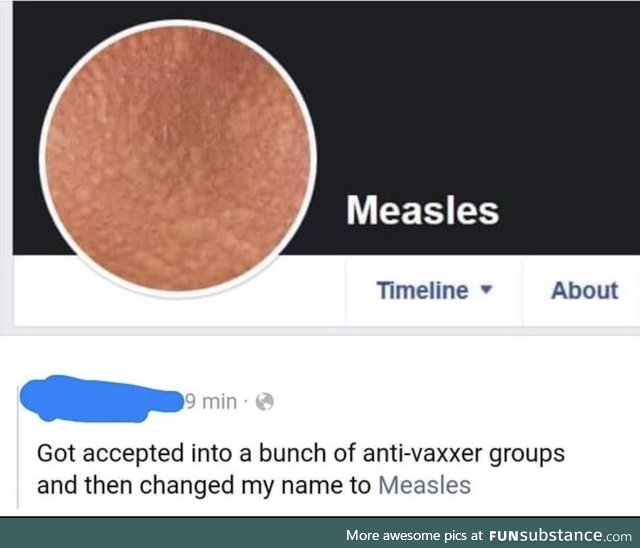Open the Measles profile picture

178,159
